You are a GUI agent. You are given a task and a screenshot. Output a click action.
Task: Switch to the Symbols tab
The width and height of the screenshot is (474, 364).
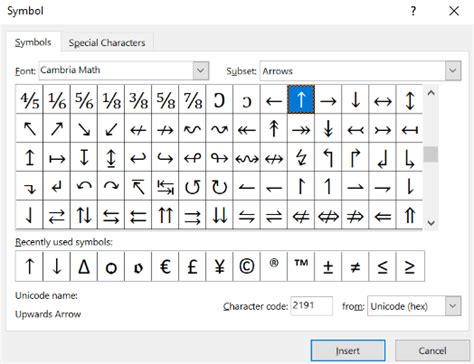[33, 42]
